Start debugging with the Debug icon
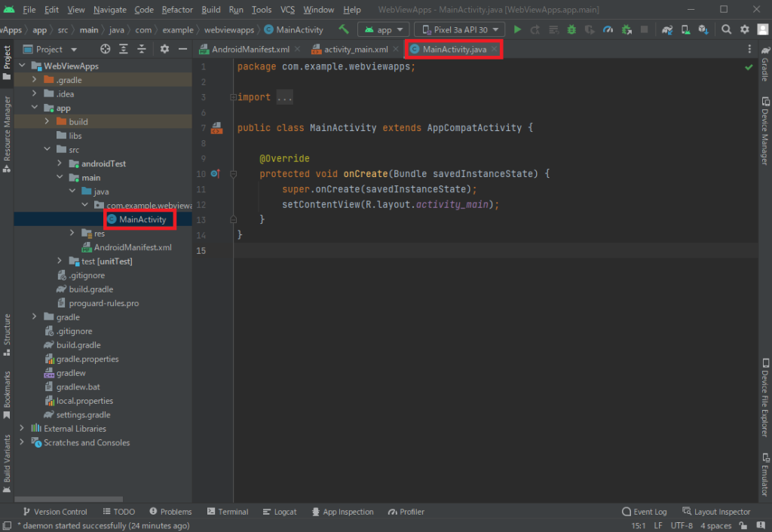 point(571,29)
